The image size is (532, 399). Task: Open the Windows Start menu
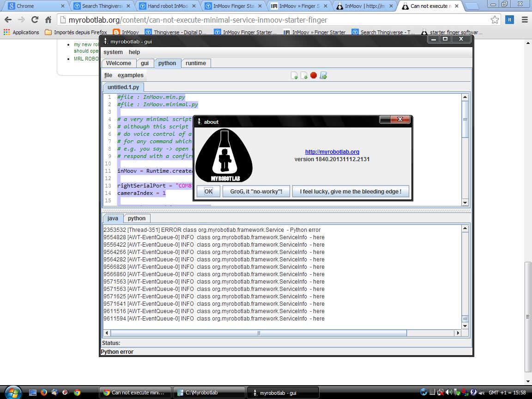[12, 392]
